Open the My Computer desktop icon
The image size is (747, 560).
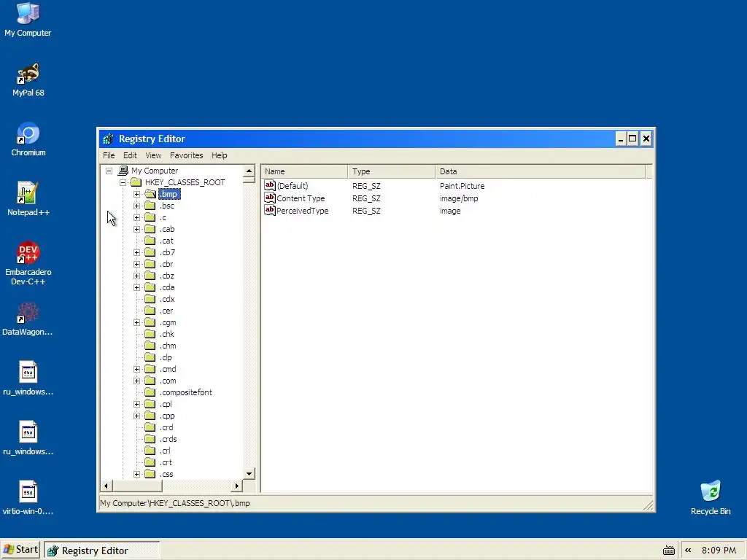pos(28,19)
